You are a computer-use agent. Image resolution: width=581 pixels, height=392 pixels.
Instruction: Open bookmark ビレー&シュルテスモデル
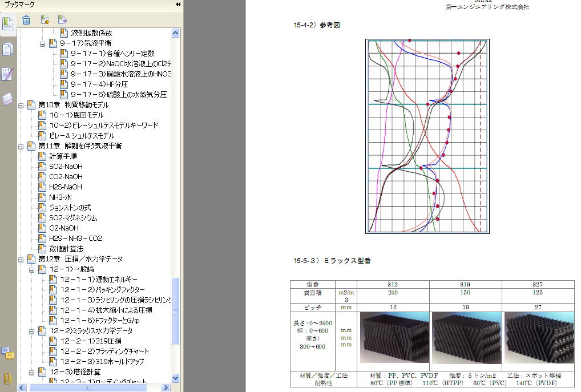coord(82,136)
